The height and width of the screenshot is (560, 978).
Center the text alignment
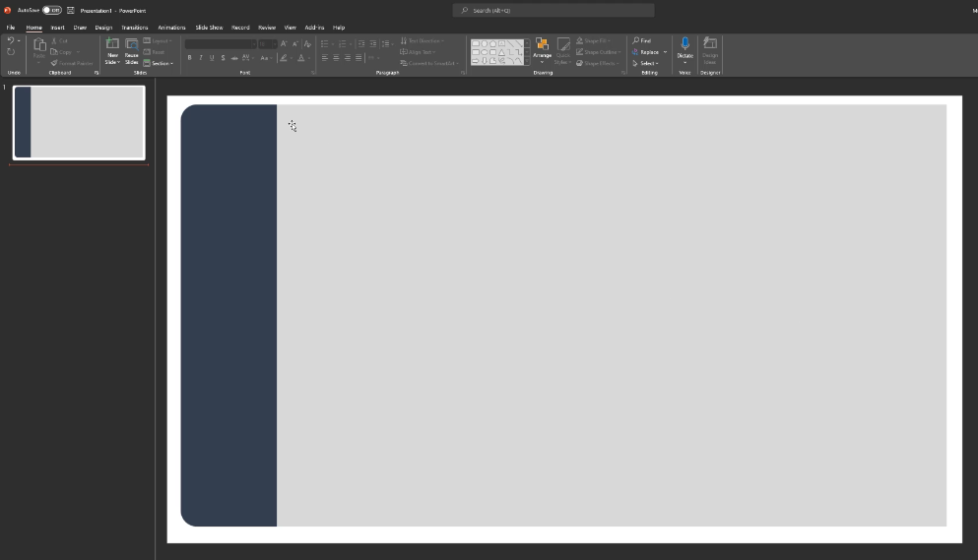[336, 58]
